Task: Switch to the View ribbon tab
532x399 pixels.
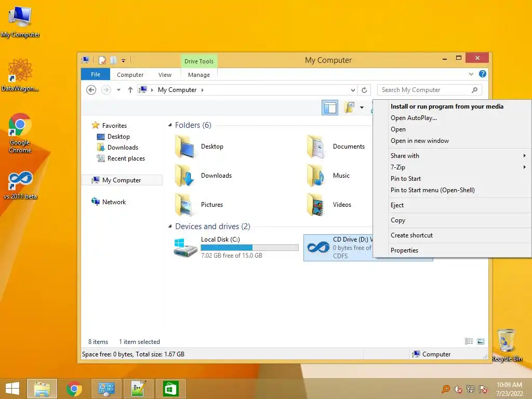Action: coord(165,75)
